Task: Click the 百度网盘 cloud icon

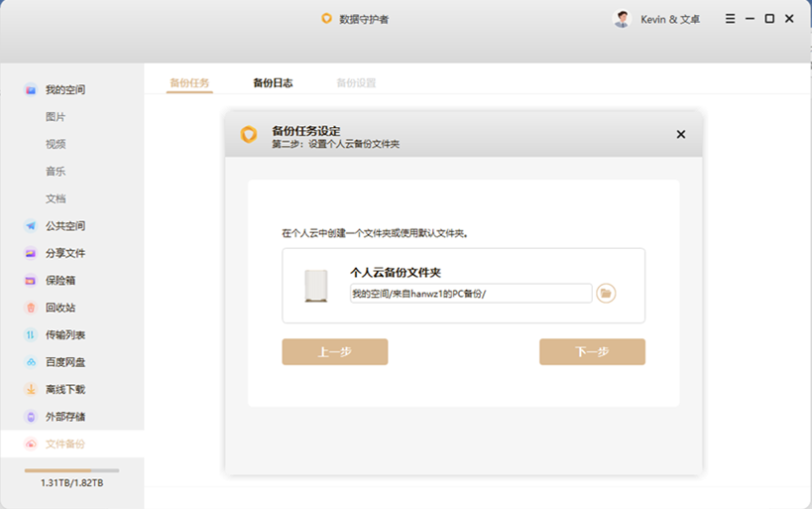Action: pos(31,362)
